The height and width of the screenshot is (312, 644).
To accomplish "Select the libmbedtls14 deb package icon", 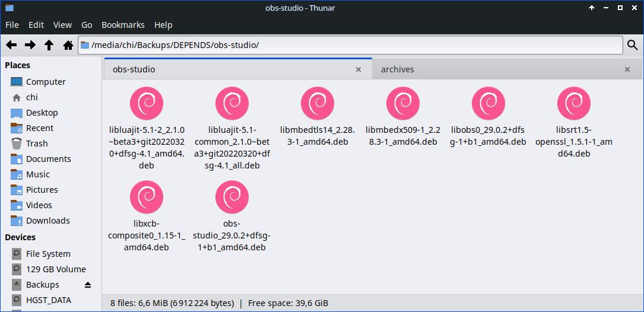I will [318, 103].
